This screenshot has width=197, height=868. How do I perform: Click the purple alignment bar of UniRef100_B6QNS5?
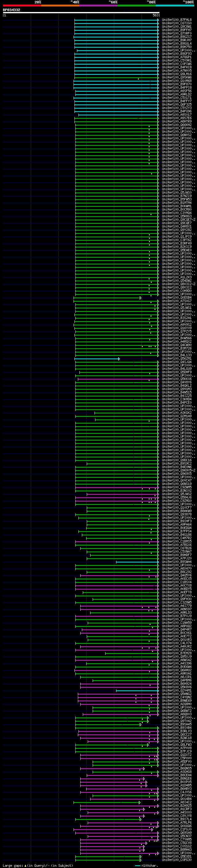(x=112, y=769)
